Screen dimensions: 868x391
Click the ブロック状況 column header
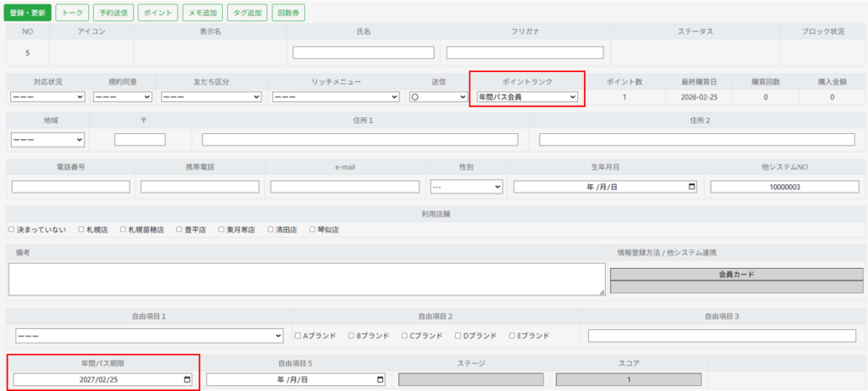pos(823,31)
